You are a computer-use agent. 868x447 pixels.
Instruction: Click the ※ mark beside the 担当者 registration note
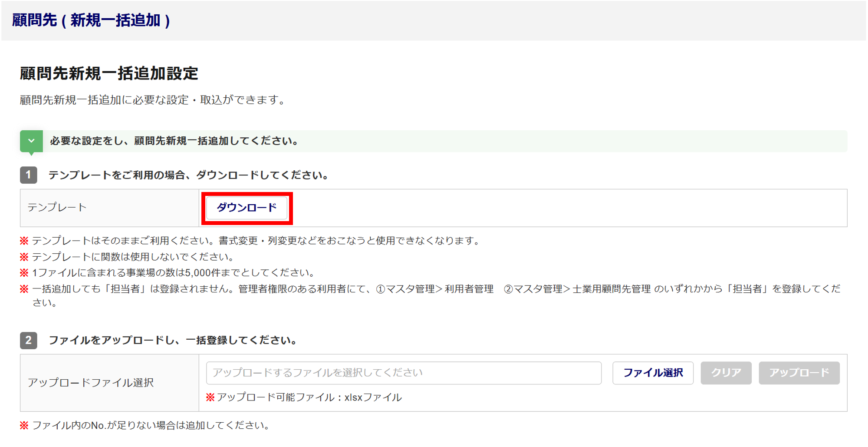24,289
